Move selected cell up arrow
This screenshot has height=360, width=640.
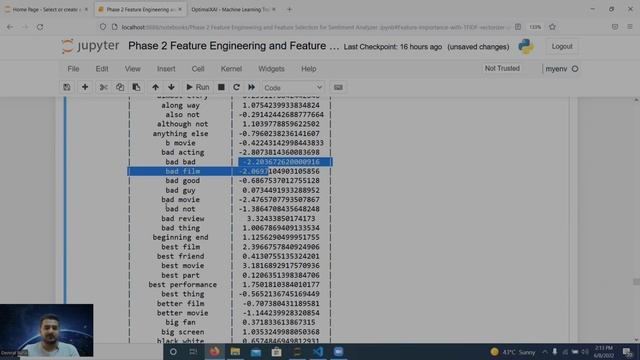[155, 87]
